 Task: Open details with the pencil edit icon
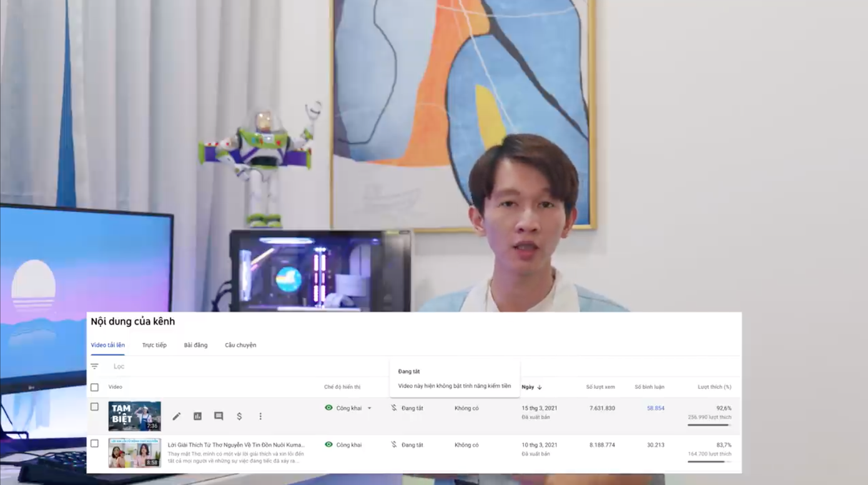(x=177, y=416)
